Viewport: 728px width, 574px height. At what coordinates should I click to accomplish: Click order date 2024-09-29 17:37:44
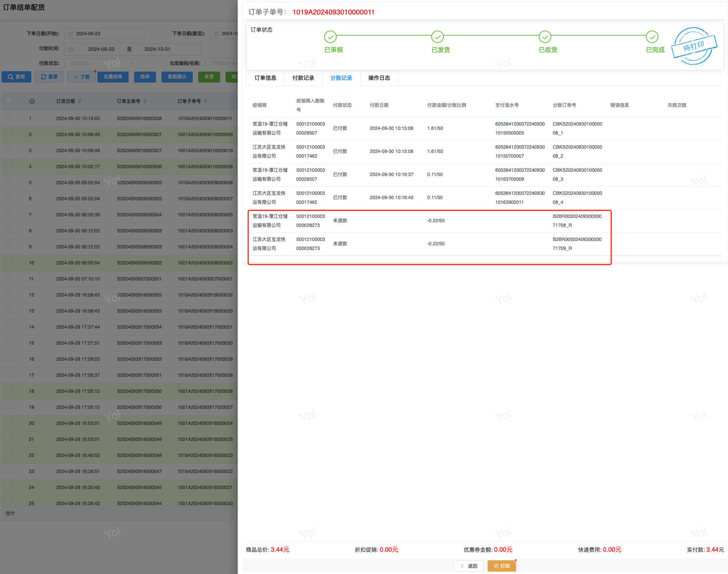78,327
